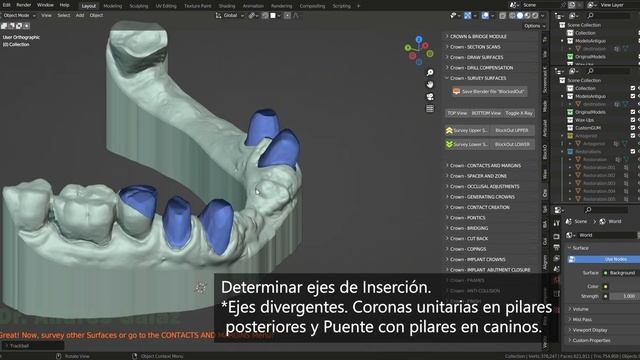Toggle X-Ray icon in viewport header
The height and width of the screenshot is (360, 640).
coord(502,16)
